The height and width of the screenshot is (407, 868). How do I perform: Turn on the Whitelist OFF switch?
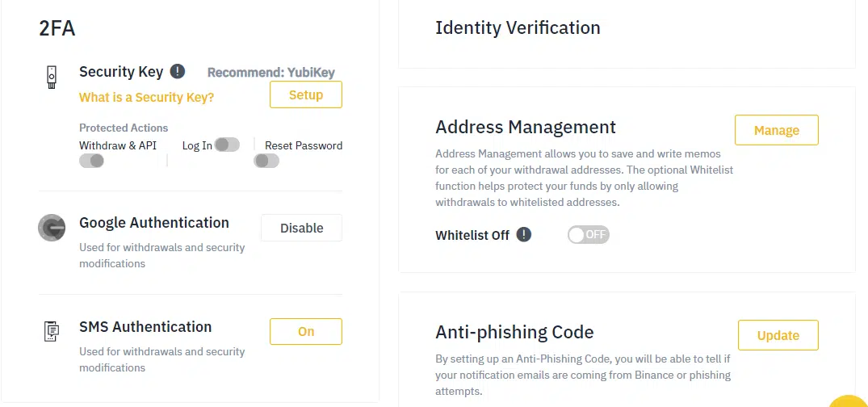(589, 235)
